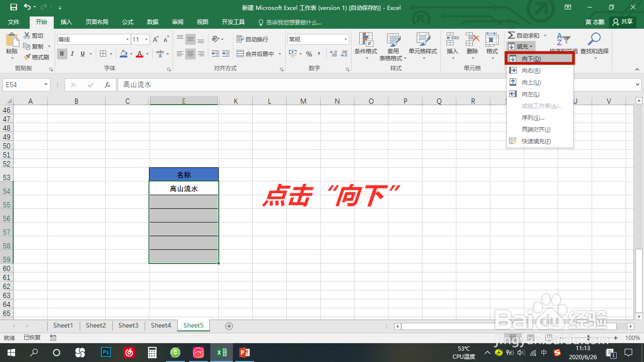Toggle italic formatting
This screenshot has height=362, width=644.
[x=72, y=54]
